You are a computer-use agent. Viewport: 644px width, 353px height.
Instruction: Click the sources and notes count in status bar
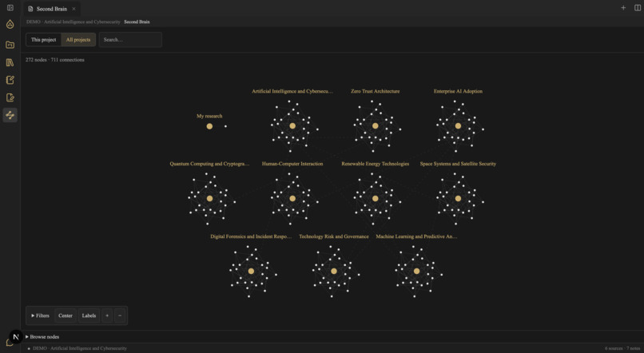tap(622, 348)
